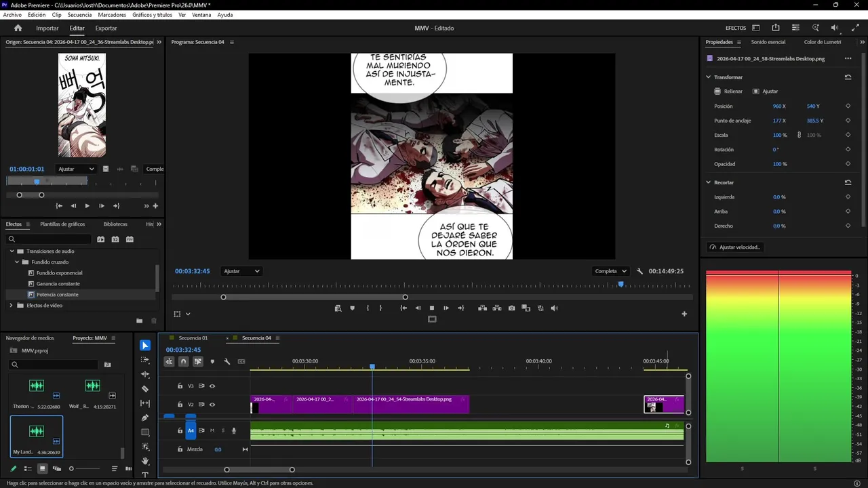
Task: Click Rellenar fit option
Action: coord(728,91)
